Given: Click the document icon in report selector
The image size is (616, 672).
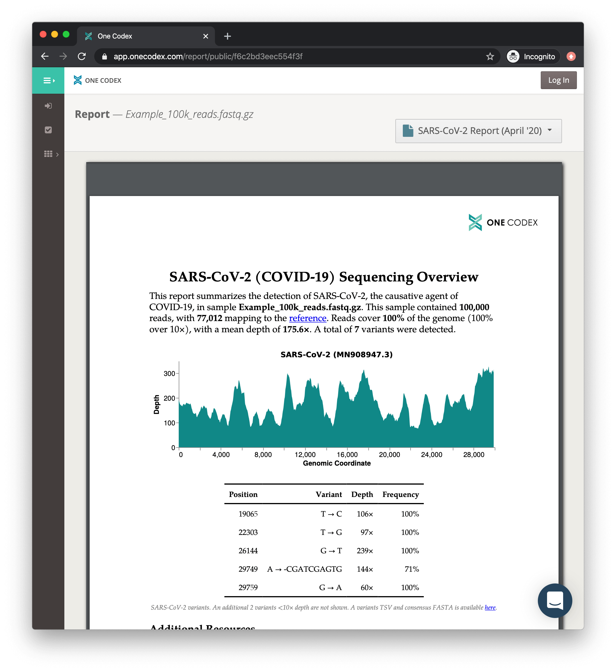Looking at the screenshot, I should coord(408,131).
